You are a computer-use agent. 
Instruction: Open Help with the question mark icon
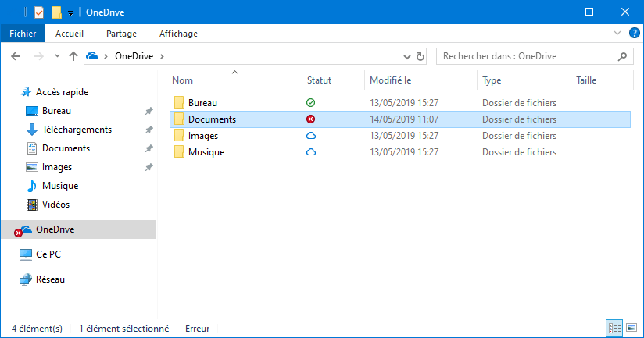click(634, 34)
